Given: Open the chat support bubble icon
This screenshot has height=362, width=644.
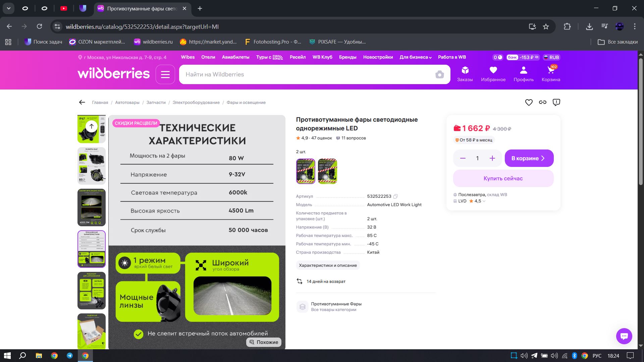Looking at the screenshot, I should pyautogui.click(x=624, y=336).
